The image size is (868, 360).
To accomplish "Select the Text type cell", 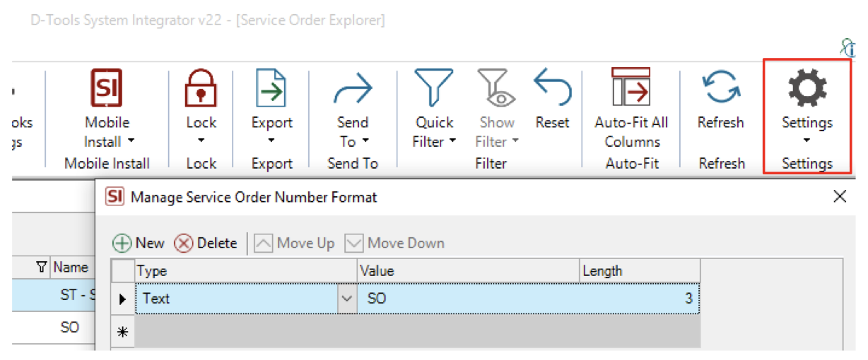I will 237,299.
